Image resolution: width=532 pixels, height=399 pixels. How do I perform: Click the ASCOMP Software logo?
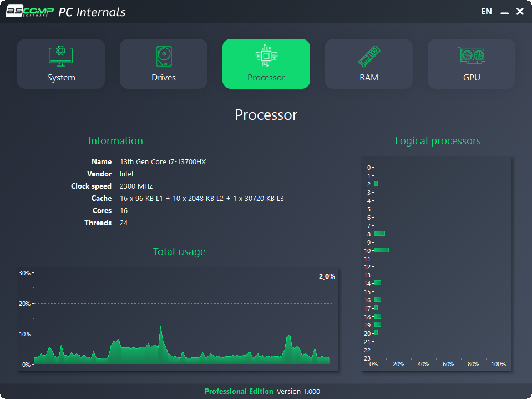(x=29, y=12)
